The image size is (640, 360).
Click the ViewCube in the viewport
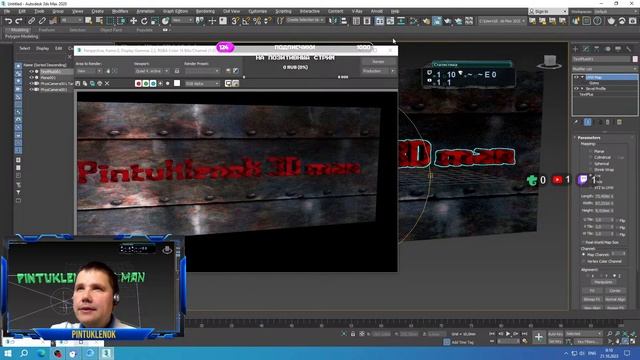549,62
